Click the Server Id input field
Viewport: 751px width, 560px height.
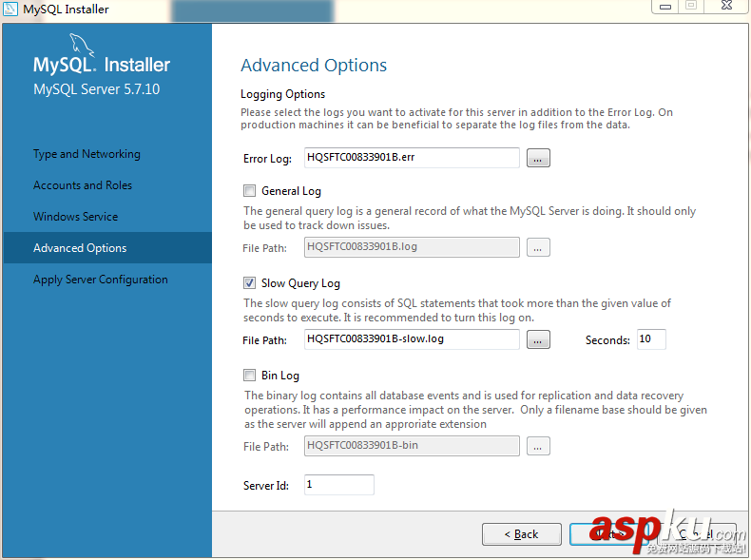(339, 485)
